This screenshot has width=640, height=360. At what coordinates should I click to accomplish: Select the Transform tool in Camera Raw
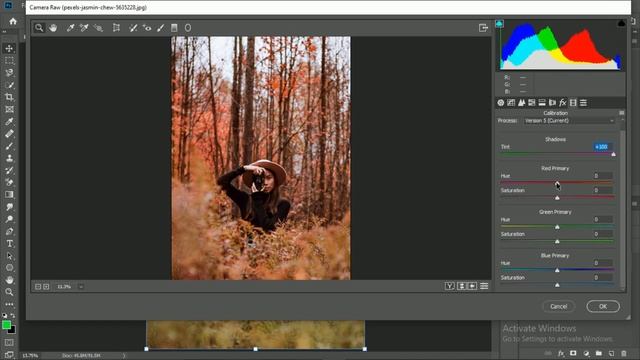pos(116,28)
